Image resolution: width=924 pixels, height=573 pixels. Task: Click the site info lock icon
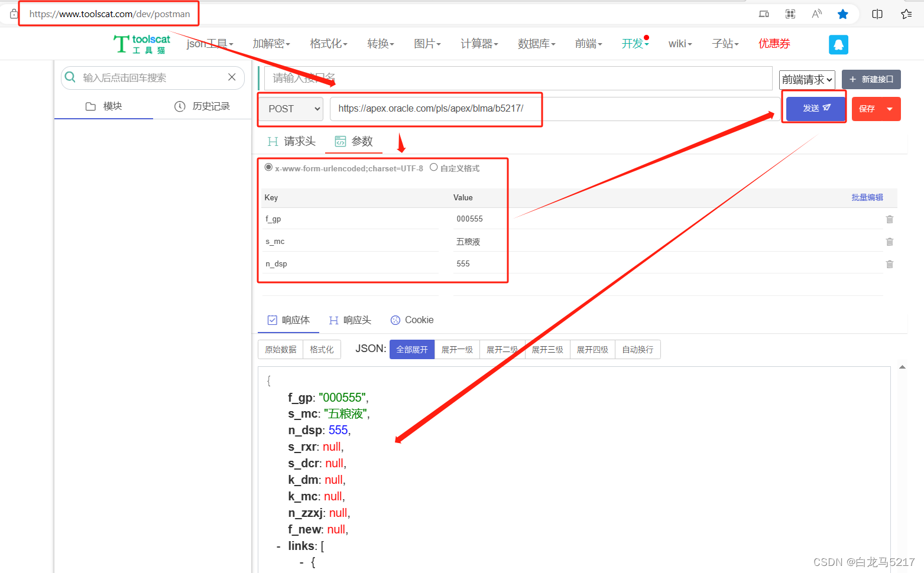tap(14, 14)
